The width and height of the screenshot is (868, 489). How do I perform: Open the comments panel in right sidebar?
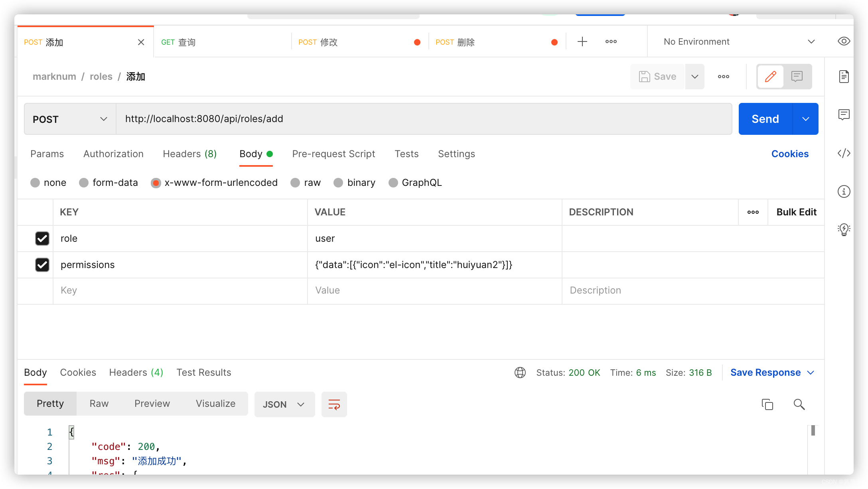point(843,115)
